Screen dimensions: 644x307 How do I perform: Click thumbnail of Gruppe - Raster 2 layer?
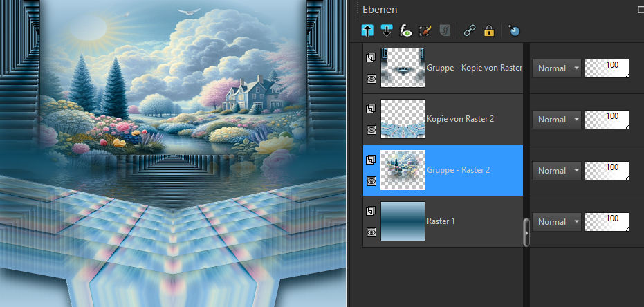click(403, 170)
